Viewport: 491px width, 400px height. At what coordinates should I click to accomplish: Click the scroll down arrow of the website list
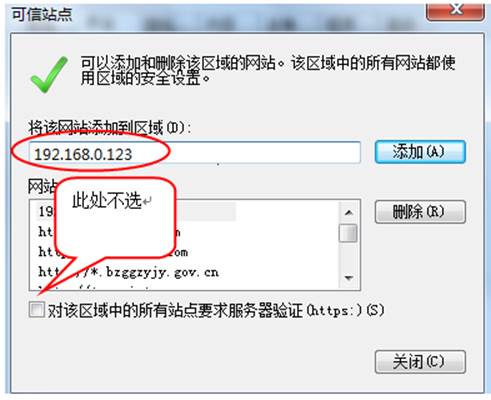(349, 278)
